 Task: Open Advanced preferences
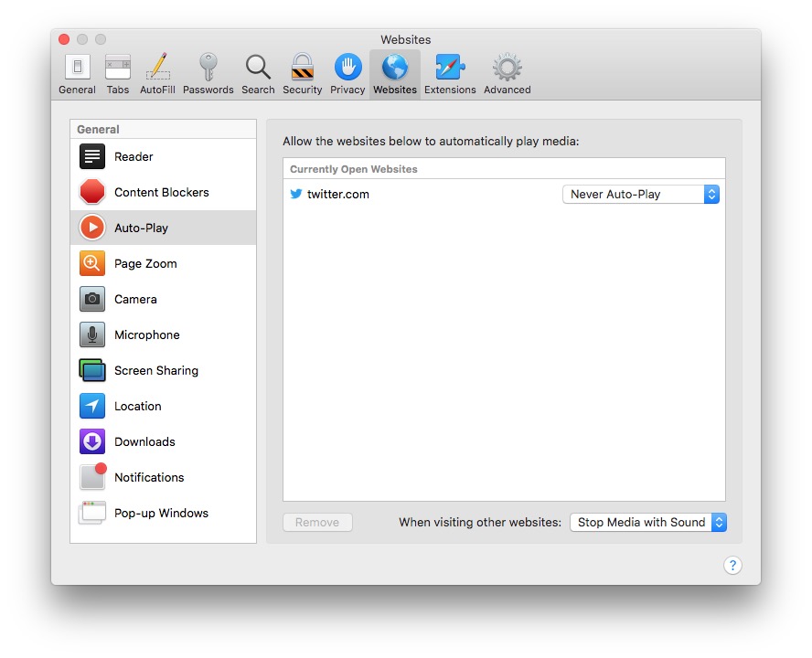coord(507,73)
